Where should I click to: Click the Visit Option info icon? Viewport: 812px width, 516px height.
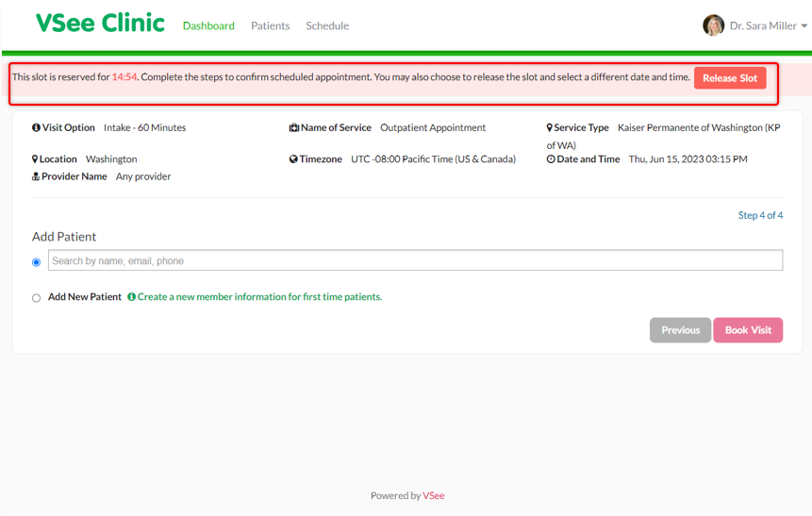36,127
